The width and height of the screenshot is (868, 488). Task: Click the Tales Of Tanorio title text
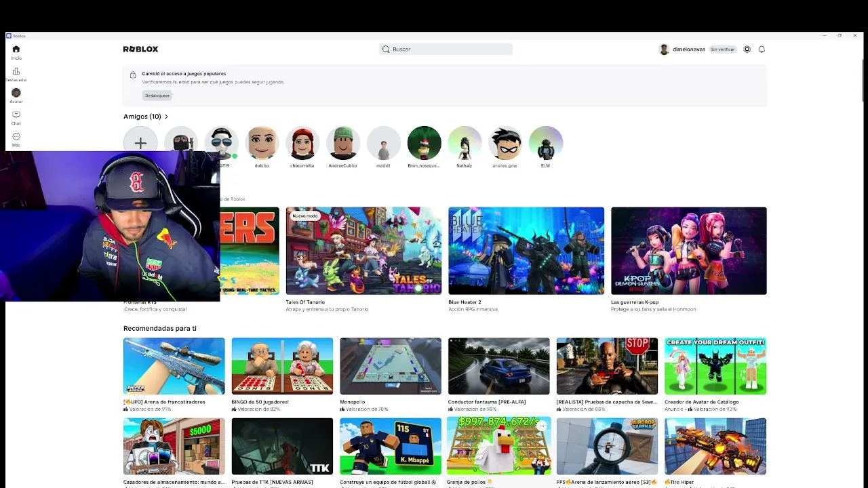point(305,302)
